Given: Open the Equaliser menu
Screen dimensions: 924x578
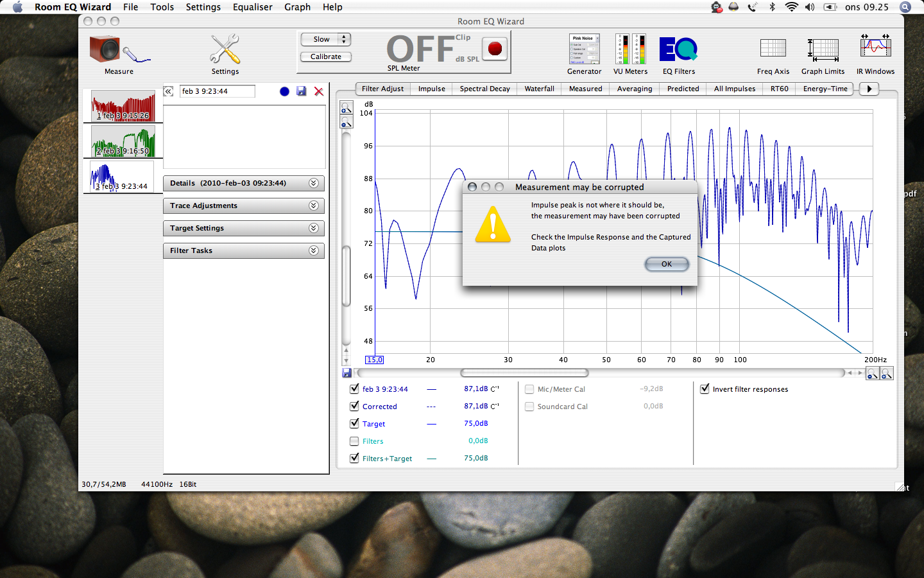Looking at the screenshot, I should coord(253,7).
